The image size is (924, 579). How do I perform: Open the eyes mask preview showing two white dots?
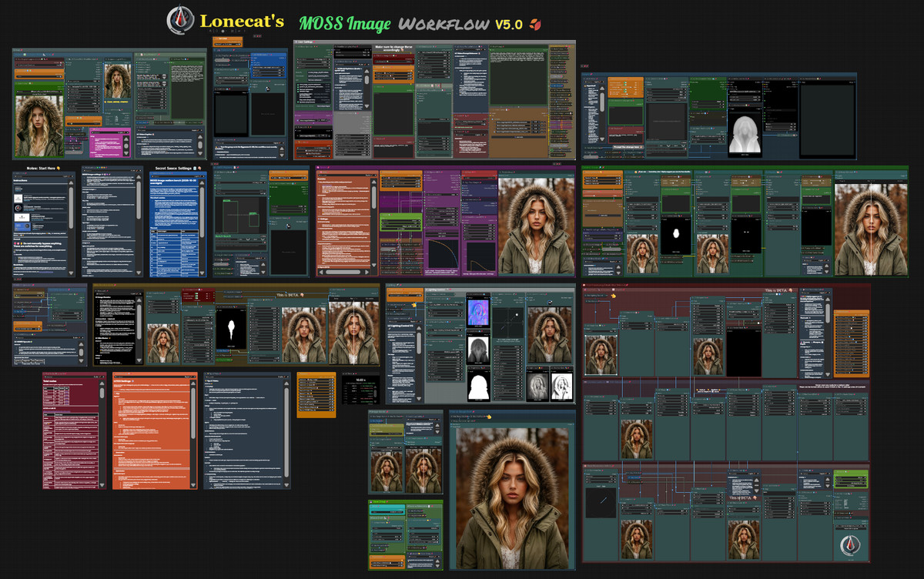746,234
